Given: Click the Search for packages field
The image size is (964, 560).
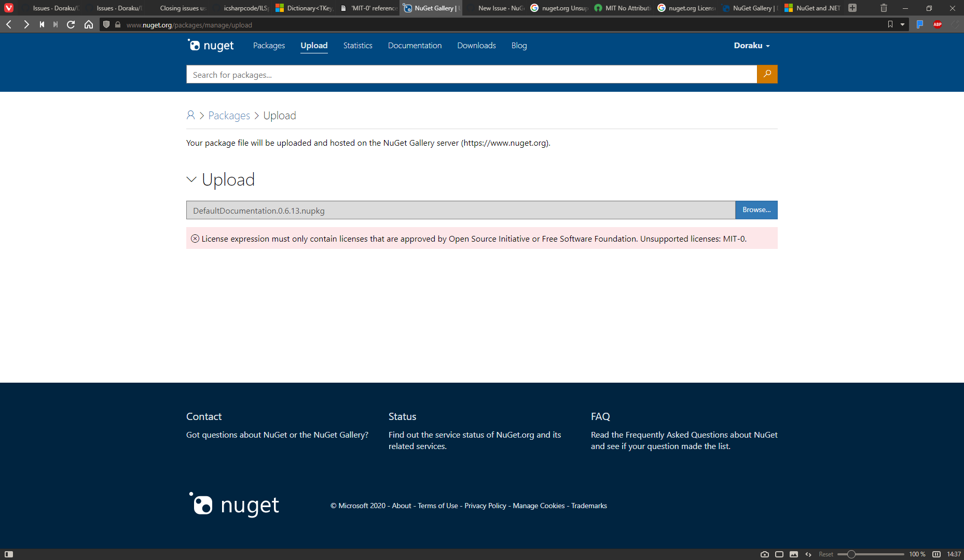Looking at the screenshot, I should (x=472, y=74).
